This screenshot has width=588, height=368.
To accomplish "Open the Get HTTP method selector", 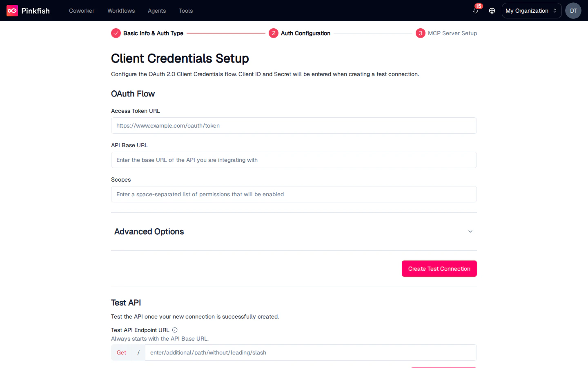I will tap(121, 352).
